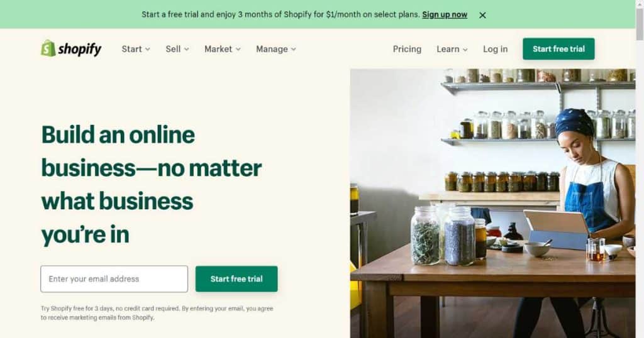This screenshot has width=644, height=338.
Task: Dismiss the promo banner with the X icon
Action: click(x=482, y=15)
